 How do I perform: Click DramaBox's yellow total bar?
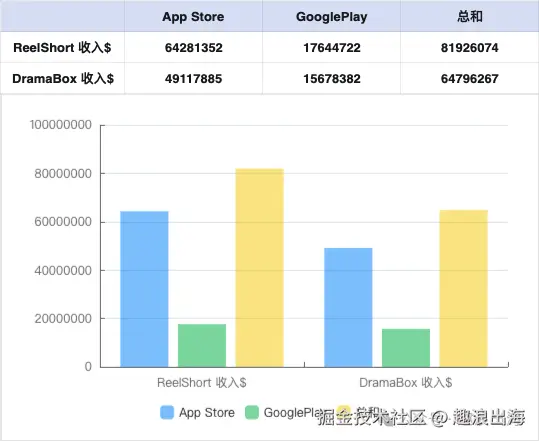pyautogui.click(x=464, y=288)
